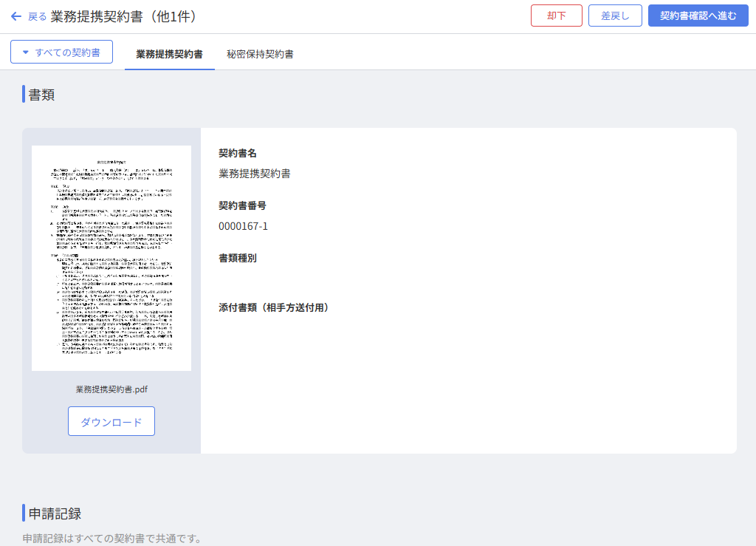Screen dimensions: 756x546
Task: Open the contract PDF preview thumbnail
Action: pyautogui.click(x=111, y=258)
